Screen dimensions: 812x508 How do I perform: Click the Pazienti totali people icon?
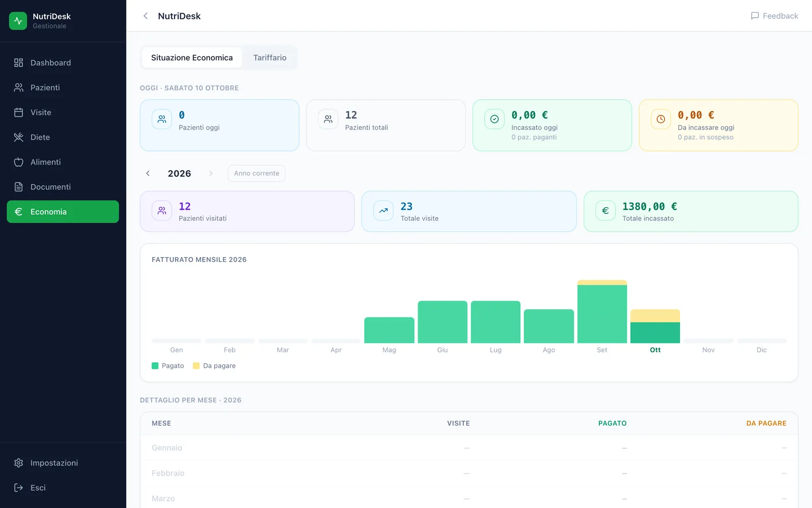coord(328,119)
